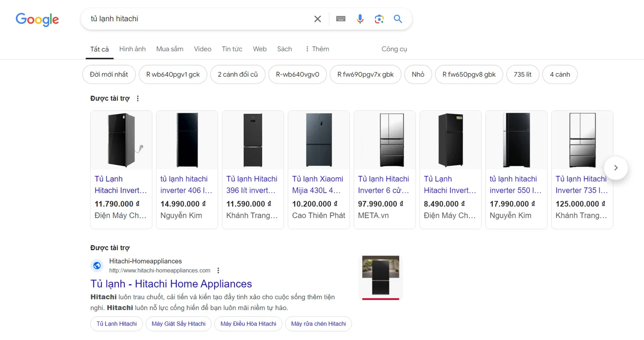Switch to the Tin tức tab
644x340 pixels.
point(232,49)
